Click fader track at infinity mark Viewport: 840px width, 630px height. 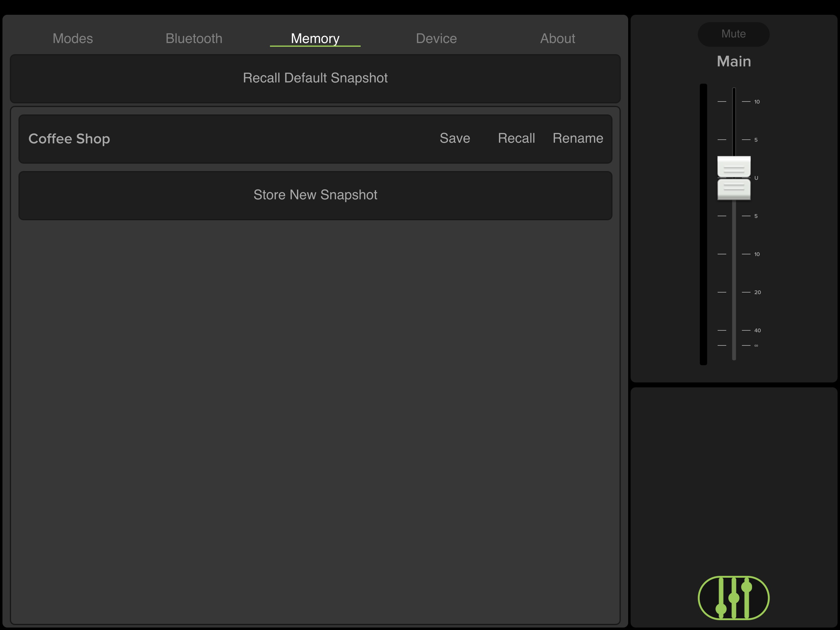pyautogui.click(x=734, y=345)
